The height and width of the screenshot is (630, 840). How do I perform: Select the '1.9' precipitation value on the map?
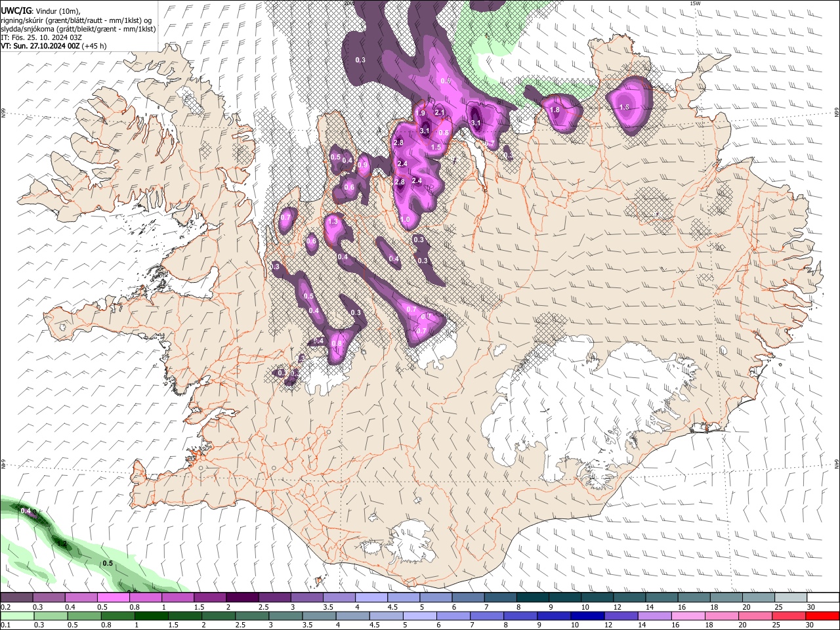(x=420, y=114)
